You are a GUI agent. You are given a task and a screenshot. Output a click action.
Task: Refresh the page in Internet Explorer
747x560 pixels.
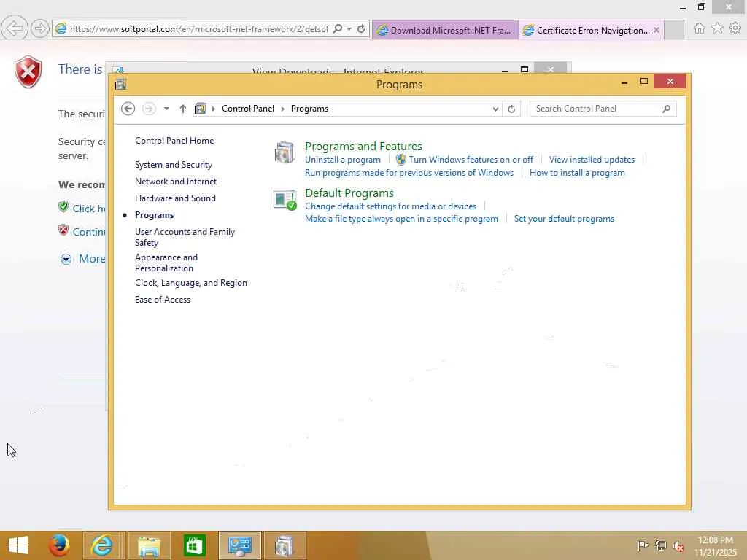coord(361,28)
